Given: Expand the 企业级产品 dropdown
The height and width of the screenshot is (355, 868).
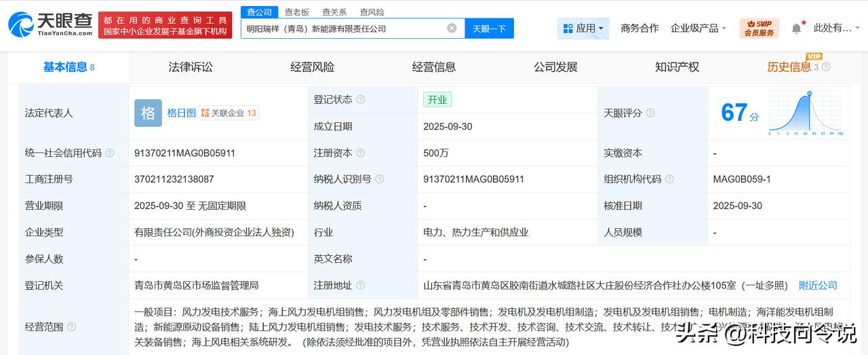Looking at the screenshot, I should [x=698, y=29].
